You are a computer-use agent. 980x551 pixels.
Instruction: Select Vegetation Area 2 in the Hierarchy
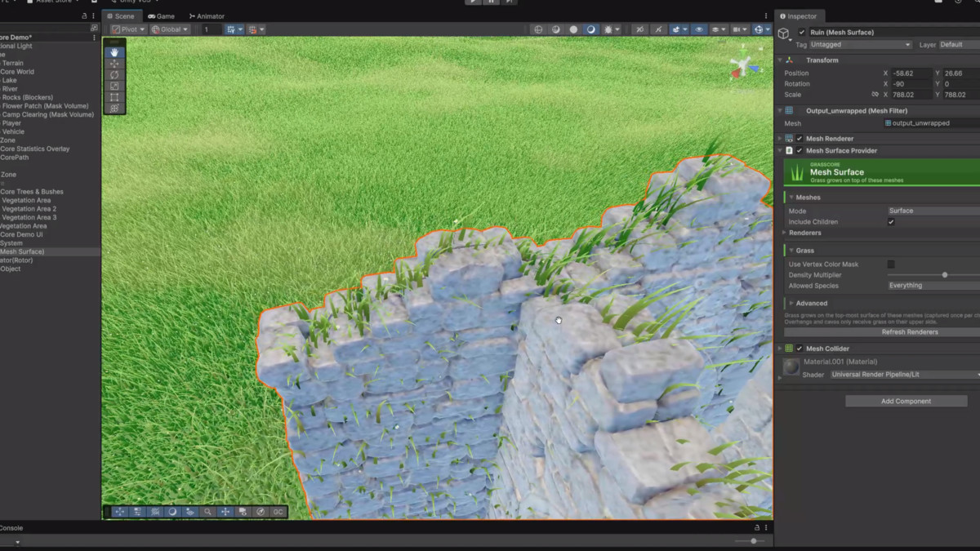pos(29,209)
